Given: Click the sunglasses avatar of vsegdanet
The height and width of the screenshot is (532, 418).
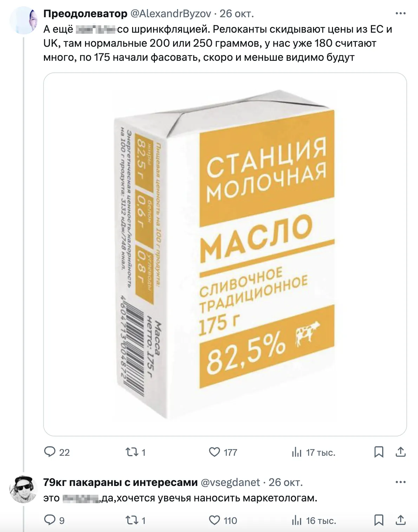Looking at the screenshot, I should [23, 489].
